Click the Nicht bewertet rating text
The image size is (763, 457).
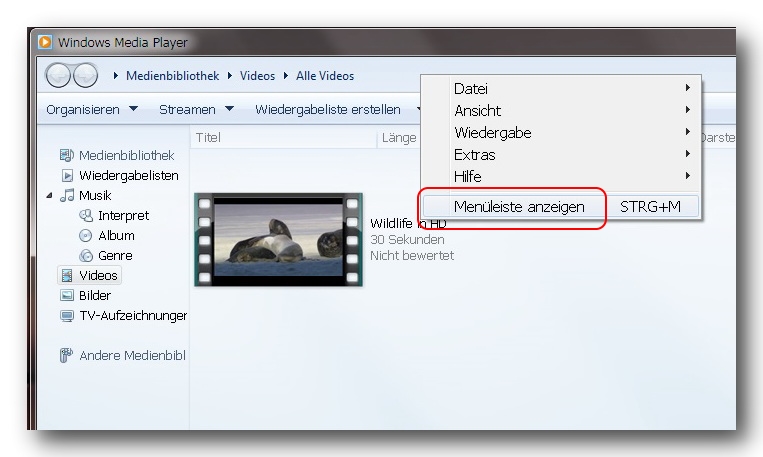click(x=412, y=256)
